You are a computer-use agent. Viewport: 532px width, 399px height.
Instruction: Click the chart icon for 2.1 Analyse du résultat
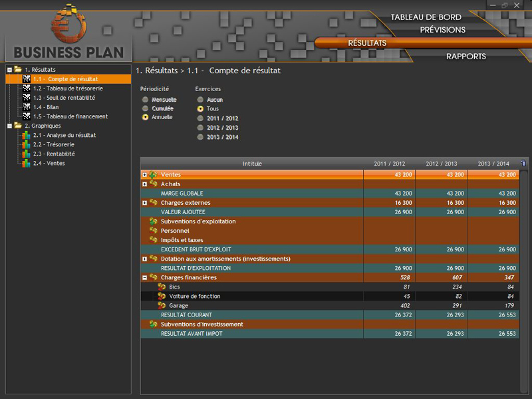click(x=26, y=135)
